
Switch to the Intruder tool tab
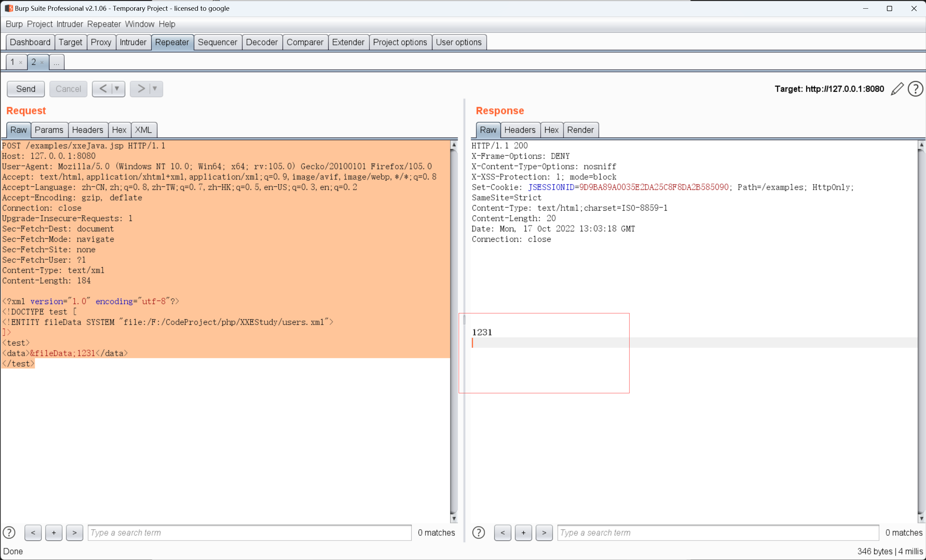[133, 42]
